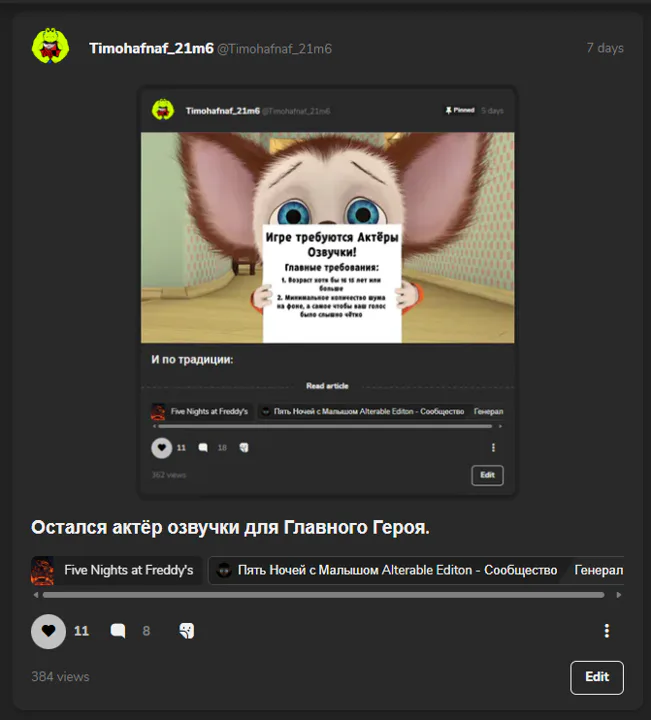Click the small Edit button inside embedded screenshot
Viewport: 651px width, 720px height.
pyautogui.click(x=487, y=475)
